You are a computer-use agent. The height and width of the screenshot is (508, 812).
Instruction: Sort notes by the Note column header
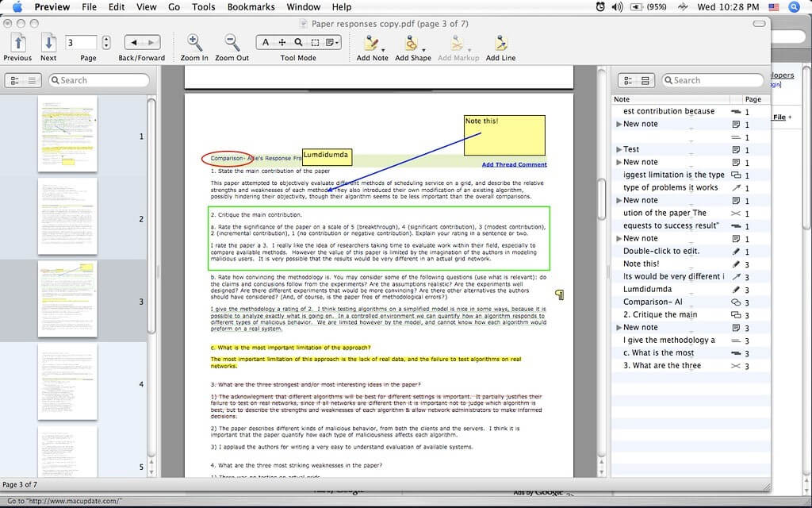click(671, 99)
